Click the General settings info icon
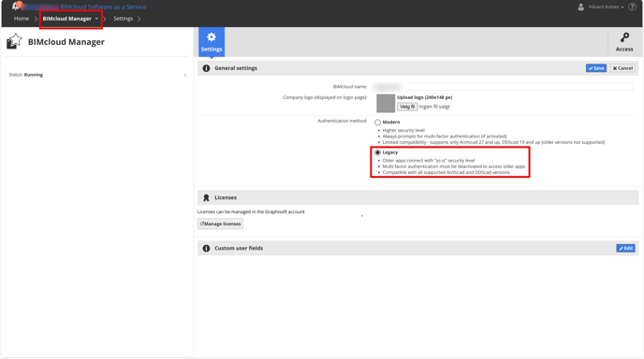 206,68
